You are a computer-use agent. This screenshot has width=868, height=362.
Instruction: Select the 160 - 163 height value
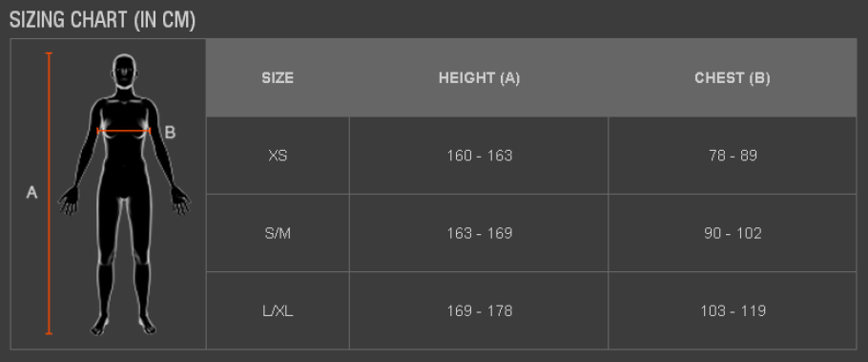[x=480, y=156]
